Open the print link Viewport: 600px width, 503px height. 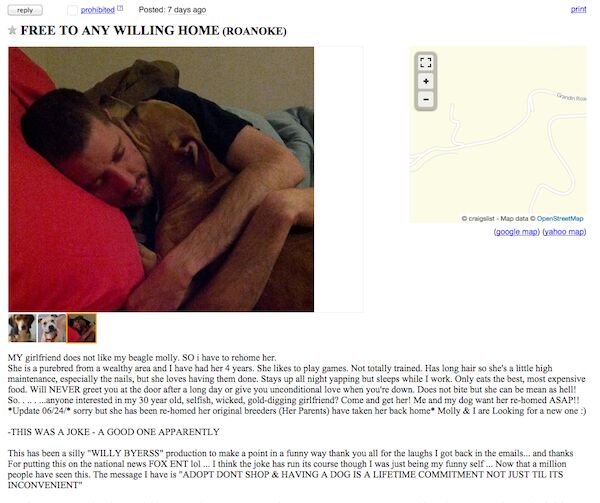click(x=578, y=9)
